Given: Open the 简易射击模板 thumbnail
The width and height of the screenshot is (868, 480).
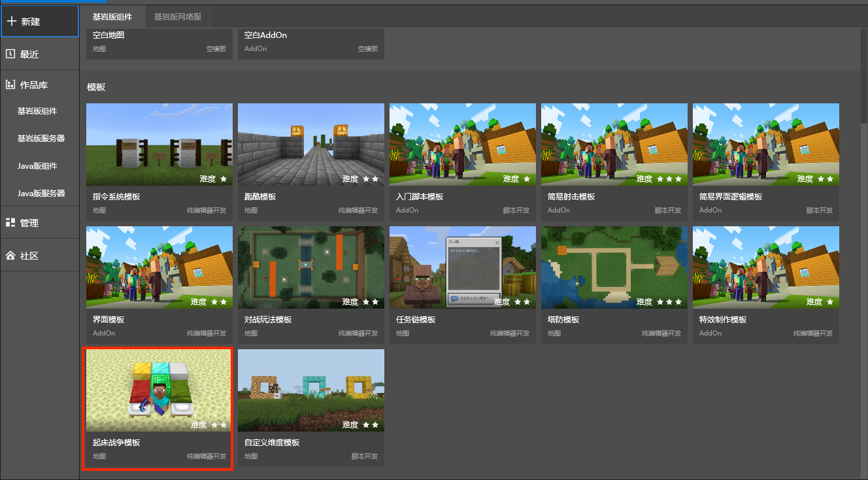Looking at the screenshot, I should (614, 145).
